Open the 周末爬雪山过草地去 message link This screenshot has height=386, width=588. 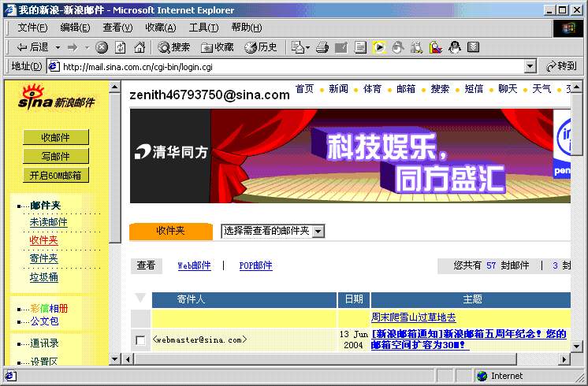click(413, 317)
